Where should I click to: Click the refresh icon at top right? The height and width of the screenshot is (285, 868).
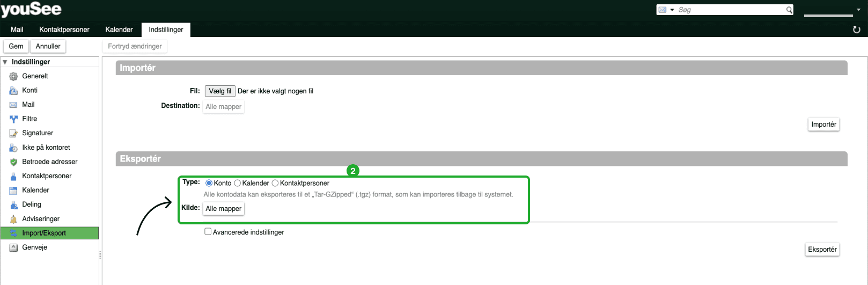click(x=857, y=30)
